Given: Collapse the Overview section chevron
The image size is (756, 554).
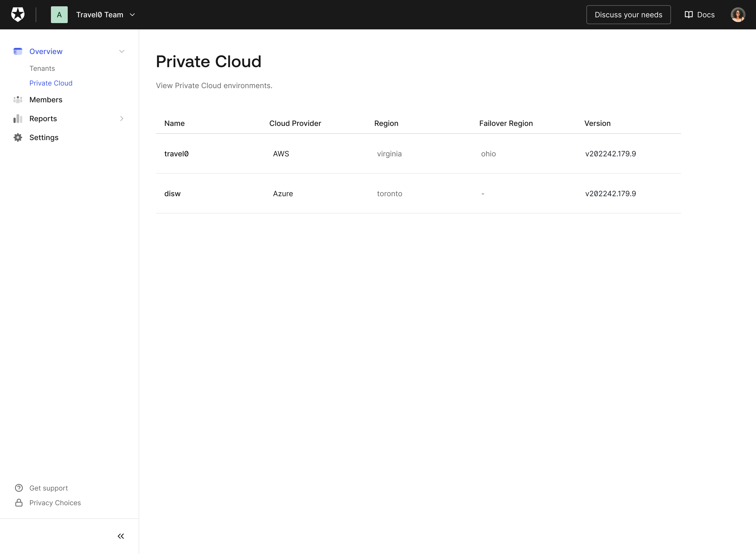Looking at the screenshot, I should coord(122,51).
